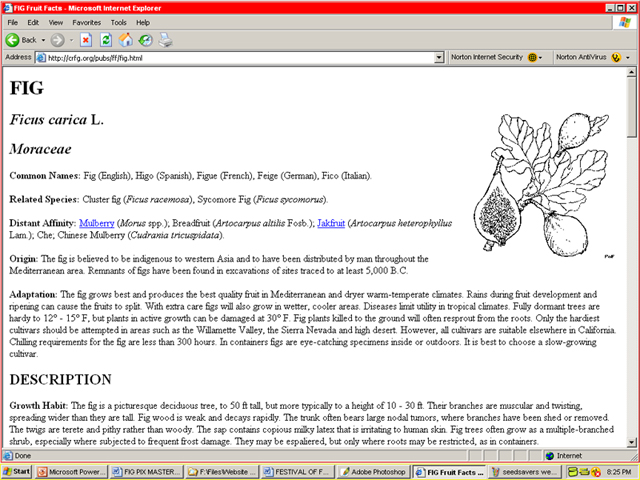Switch to seedsavers we... taskbar button
This screenshot has width=640, height=480.
coord(524,472)
